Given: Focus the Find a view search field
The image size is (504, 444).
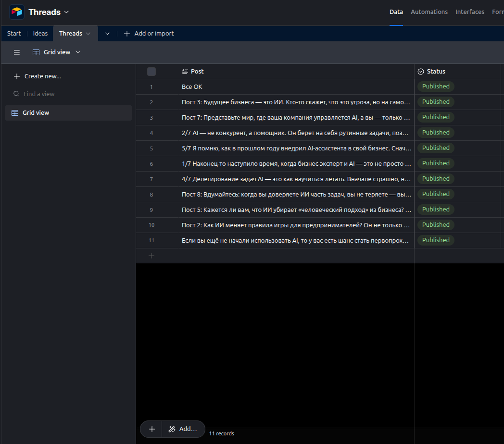Looking at the screenshot, I should (x=68, y=94).
